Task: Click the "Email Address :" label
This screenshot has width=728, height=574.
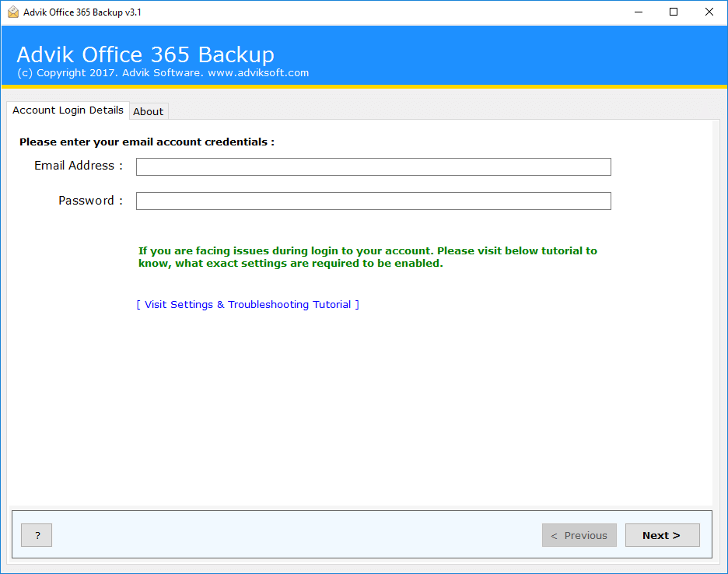Action: [x=79, y=166]
